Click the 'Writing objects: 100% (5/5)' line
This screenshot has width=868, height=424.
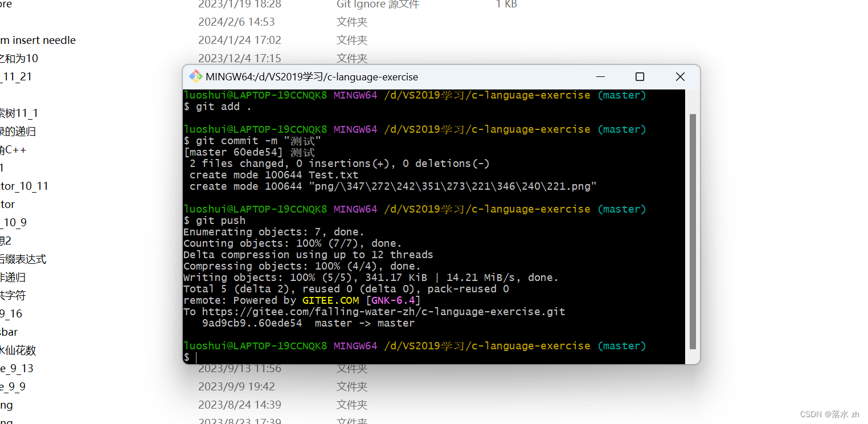click(371, 278)
